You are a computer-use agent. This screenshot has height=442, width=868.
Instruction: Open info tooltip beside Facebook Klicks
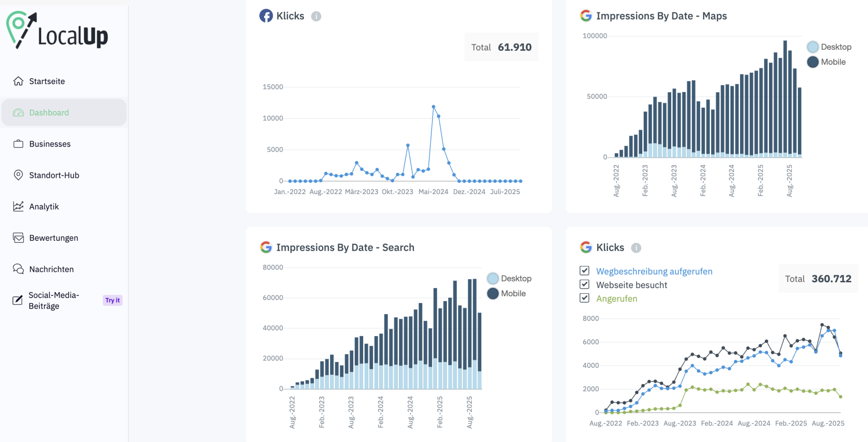(316, 16)
